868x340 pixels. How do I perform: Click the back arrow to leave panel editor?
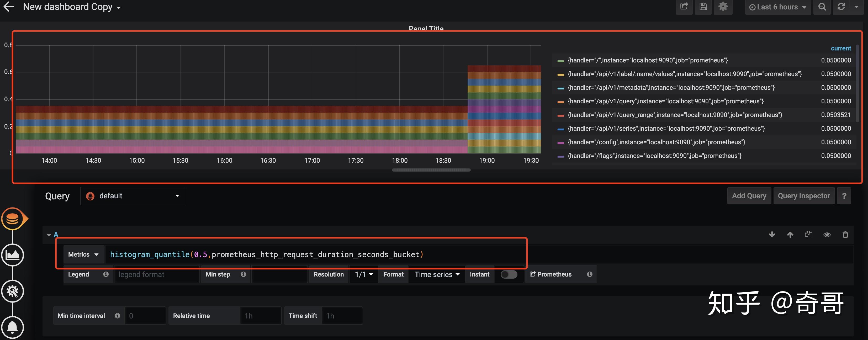point(8,7)
